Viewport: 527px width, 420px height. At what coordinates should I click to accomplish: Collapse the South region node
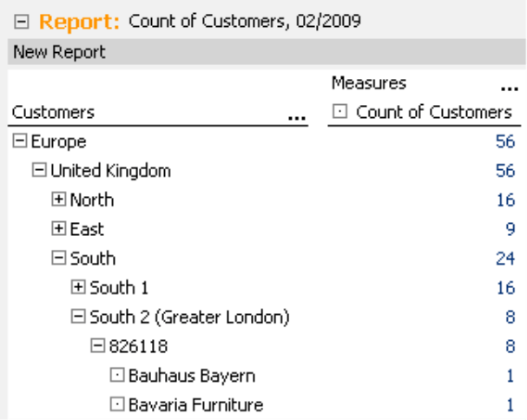tap(59, 258)
